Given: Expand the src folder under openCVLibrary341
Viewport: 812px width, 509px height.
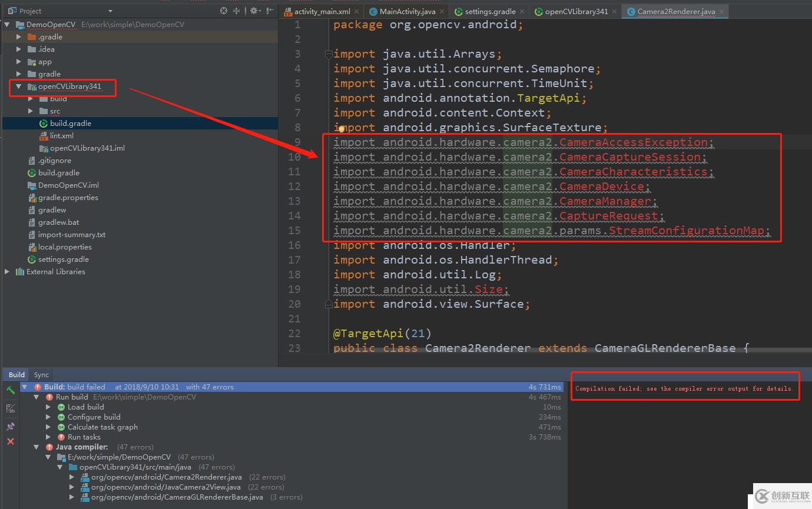Looking at the screenshot, I should pyautogui.click(x=31, y=111).
